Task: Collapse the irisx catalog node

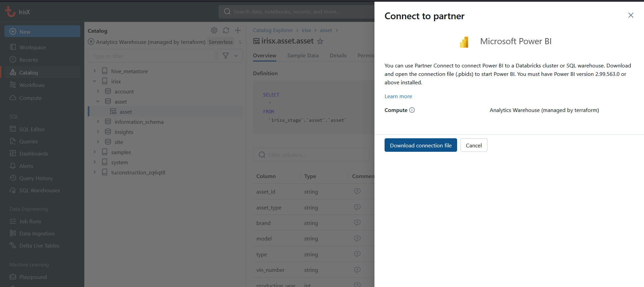Action: 95,81
